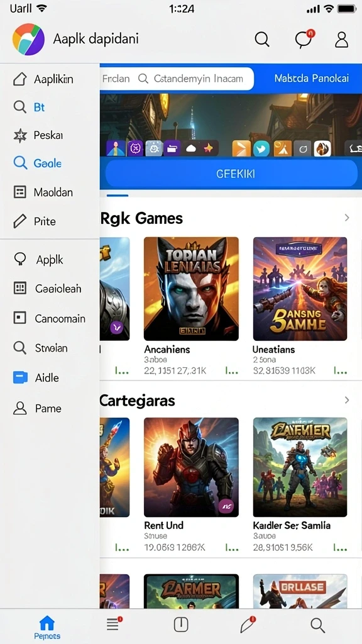Open green more menu for Kaidler Ser Samlia
Image resolution: width=362 pixels, height=644 pixels.
point(340,548)
